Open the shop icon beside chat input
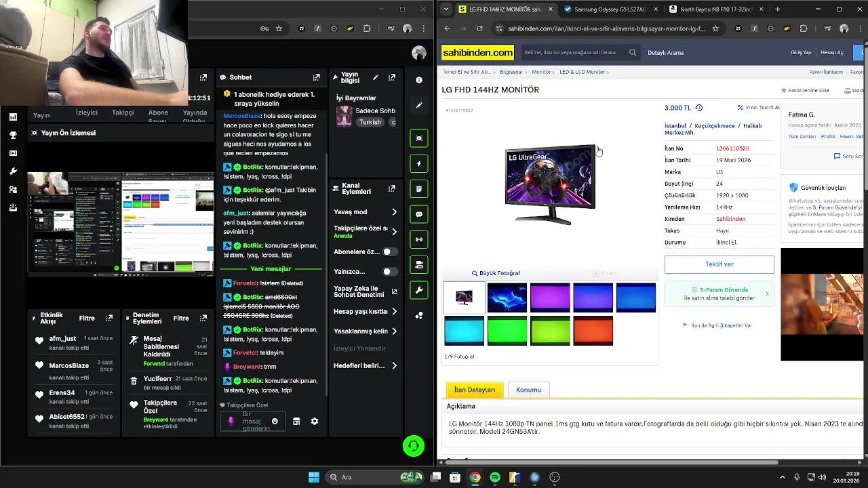 coord(296,422)
